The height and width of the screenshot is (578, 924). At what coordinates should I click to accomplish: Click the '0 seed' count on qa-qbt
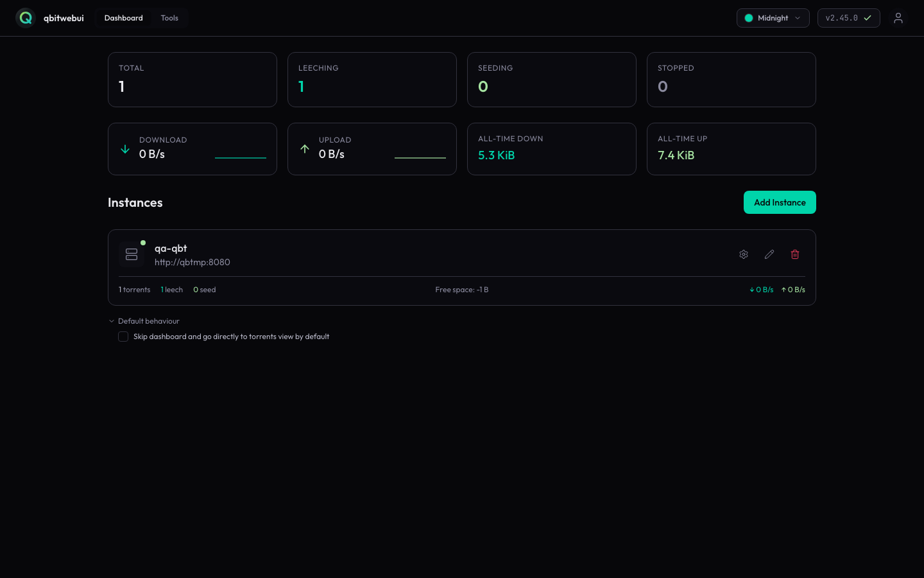click(205, 290)
